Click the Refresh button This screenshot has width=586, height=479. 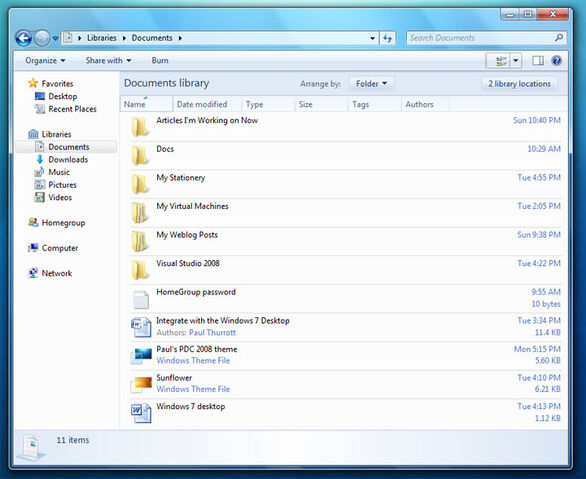[388, 38]
